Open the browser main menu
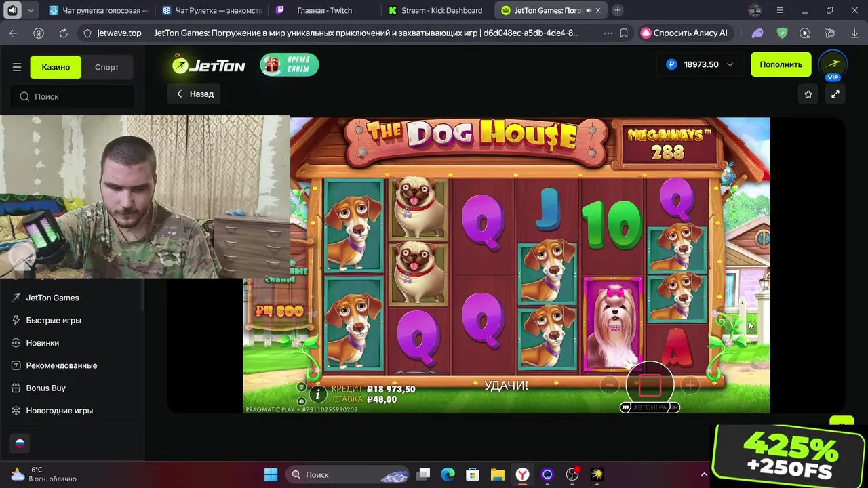 tap(780, 10)
